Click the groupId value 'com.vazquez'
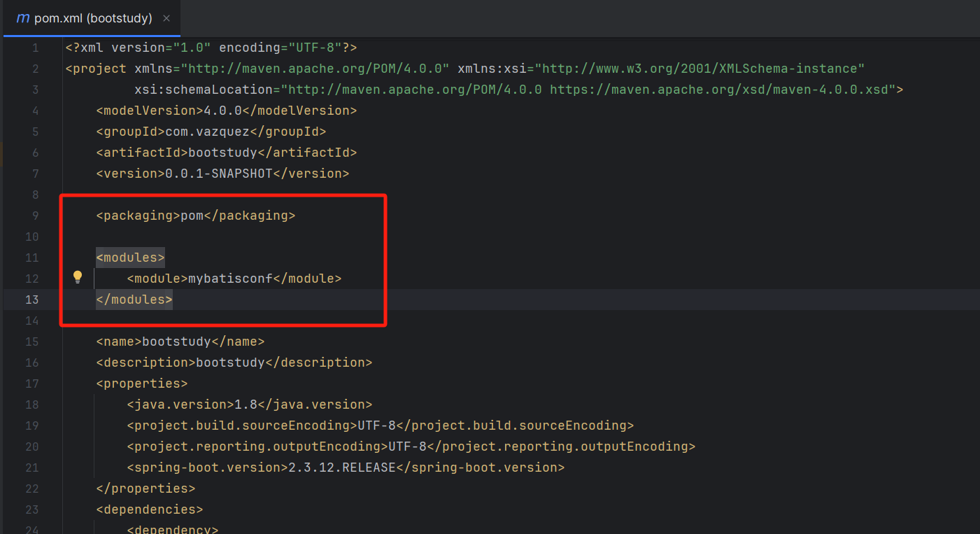Screen dimensions: 980x534 [207, 132]
